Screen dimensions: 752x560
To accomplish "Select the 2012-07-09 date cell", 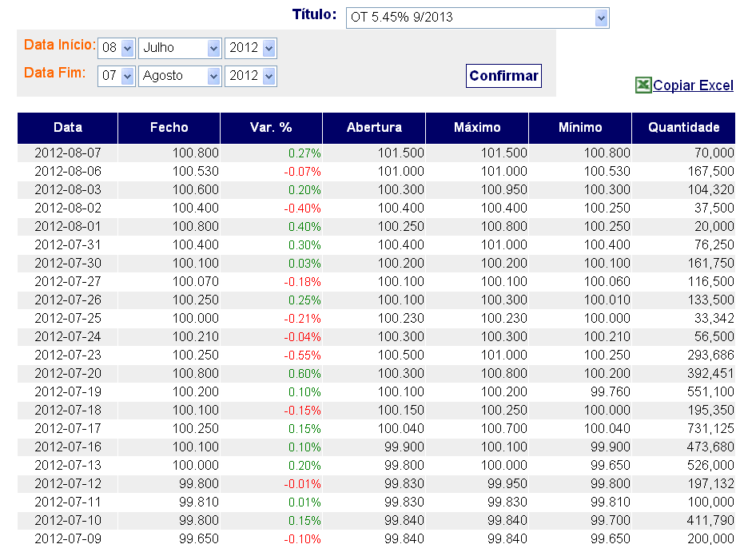I will (68, 538).
